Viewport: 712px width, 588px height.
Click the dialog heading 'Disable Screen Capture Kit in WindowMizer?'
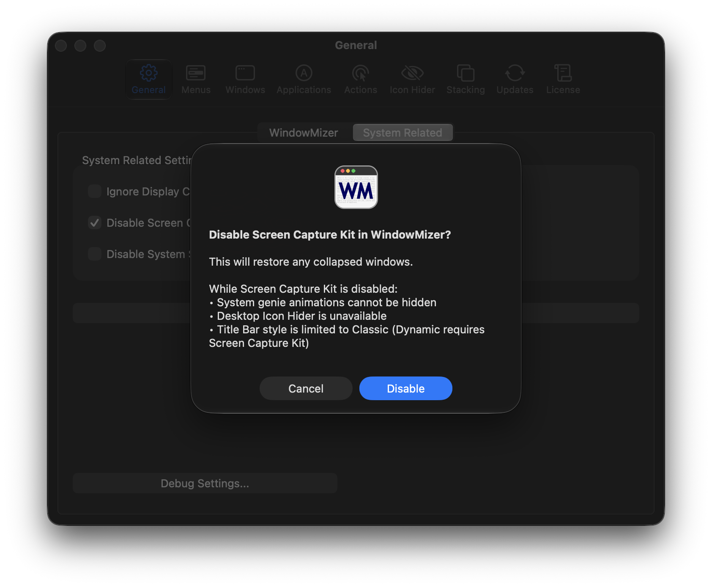tap(330, 235)
